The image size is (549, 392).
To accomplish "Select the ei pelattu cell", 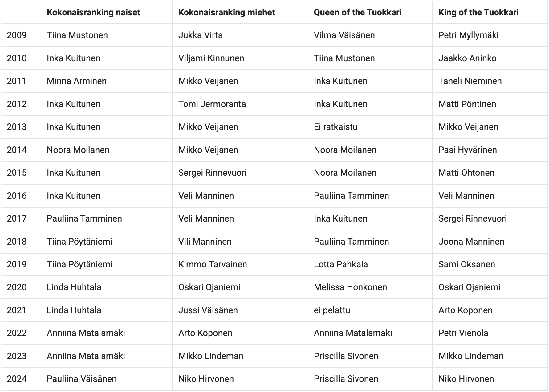I will pos(332,310).
